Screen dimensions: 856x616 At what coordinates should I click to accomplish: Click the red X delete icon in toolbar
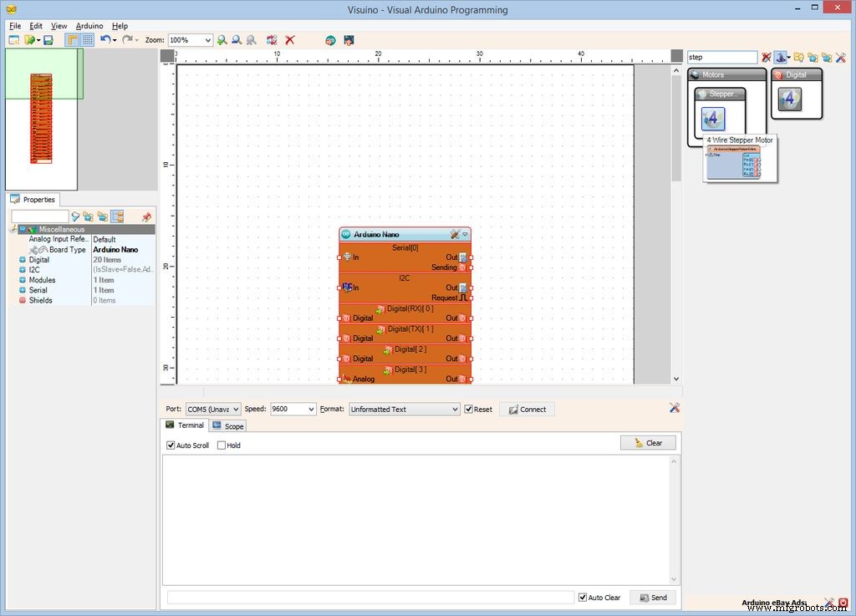(x=290, y=40)
